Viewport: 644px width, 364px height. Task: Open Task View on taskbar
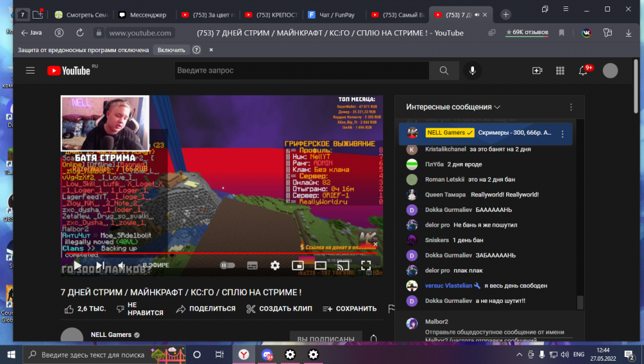220,354
